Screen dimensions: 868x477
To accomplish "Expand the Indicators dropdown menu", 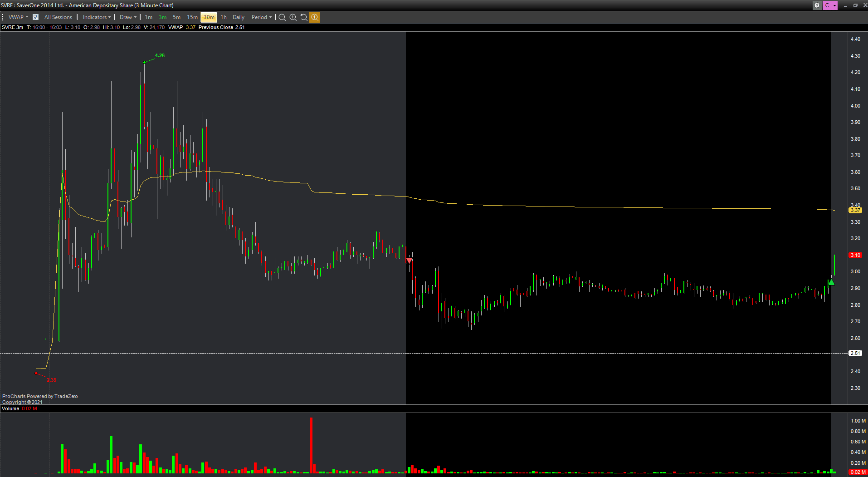I will pyautogui.click(x=97, y=17).
